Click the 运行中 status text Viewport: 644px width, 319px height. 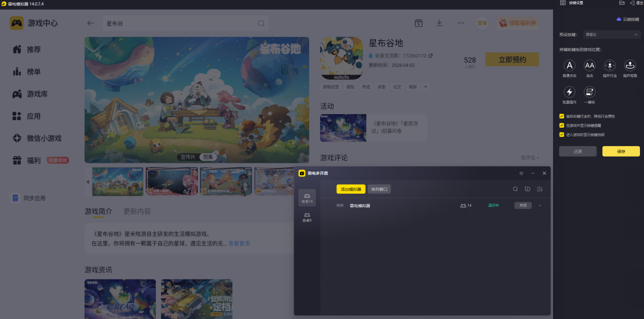pos(494,205)
